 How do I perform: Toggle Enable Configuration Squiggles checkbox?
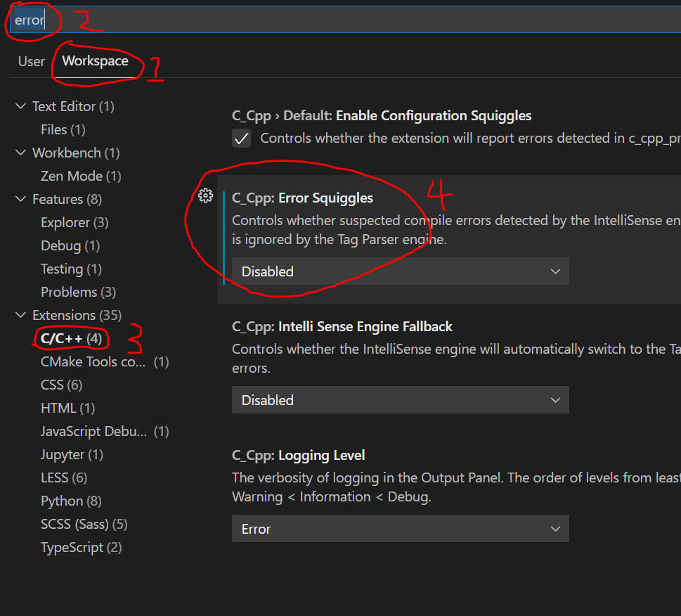point(241,138)
